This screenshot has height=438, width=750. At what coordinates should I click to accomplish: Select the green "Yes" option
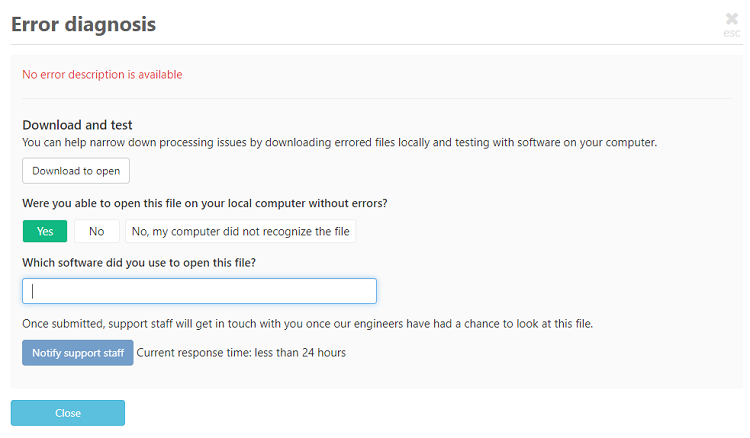click(45, 231)
